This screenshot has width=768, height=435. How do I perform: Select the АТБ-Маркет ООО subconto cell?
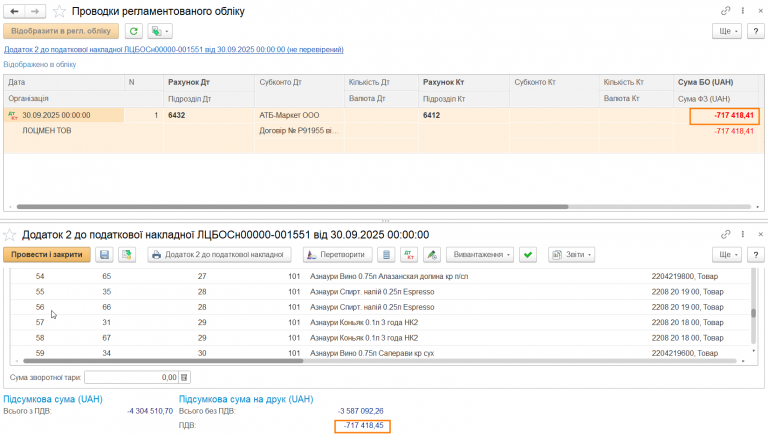coord(299,115)
